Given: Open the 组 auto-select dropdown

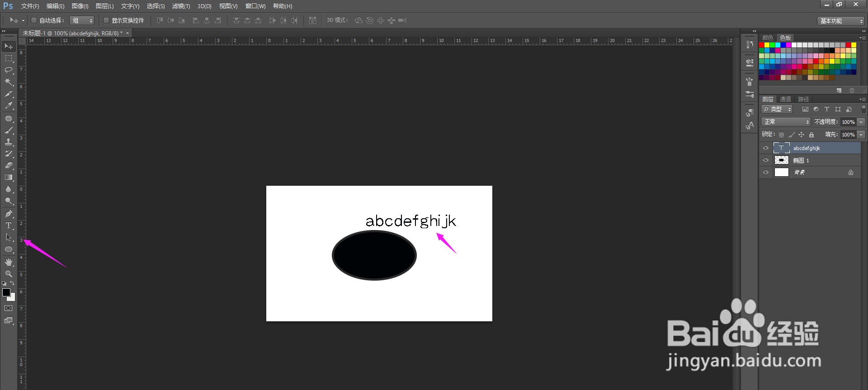Looking at the screenshot, I should coord(82,20).
